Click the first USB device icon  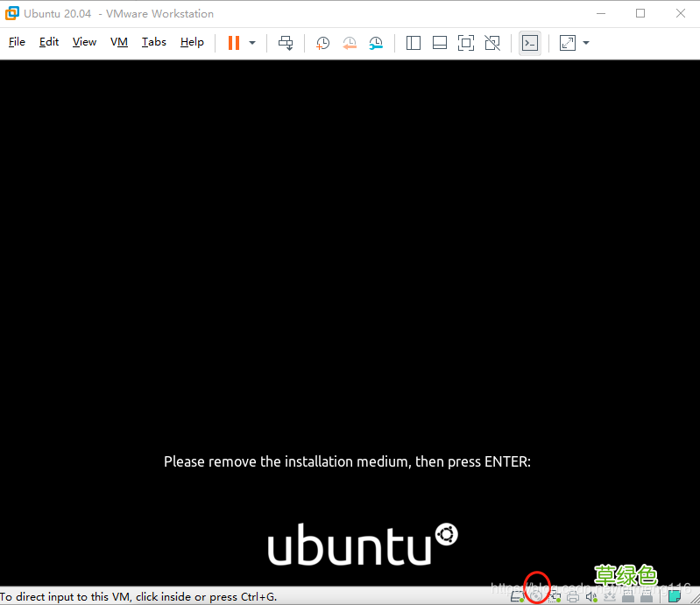pos(628,596)
